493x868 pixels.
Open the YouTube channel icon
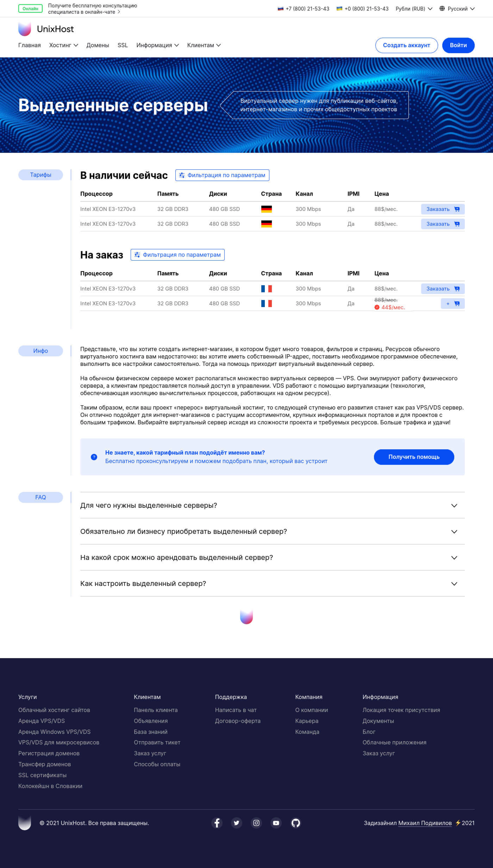pos(276,823)
